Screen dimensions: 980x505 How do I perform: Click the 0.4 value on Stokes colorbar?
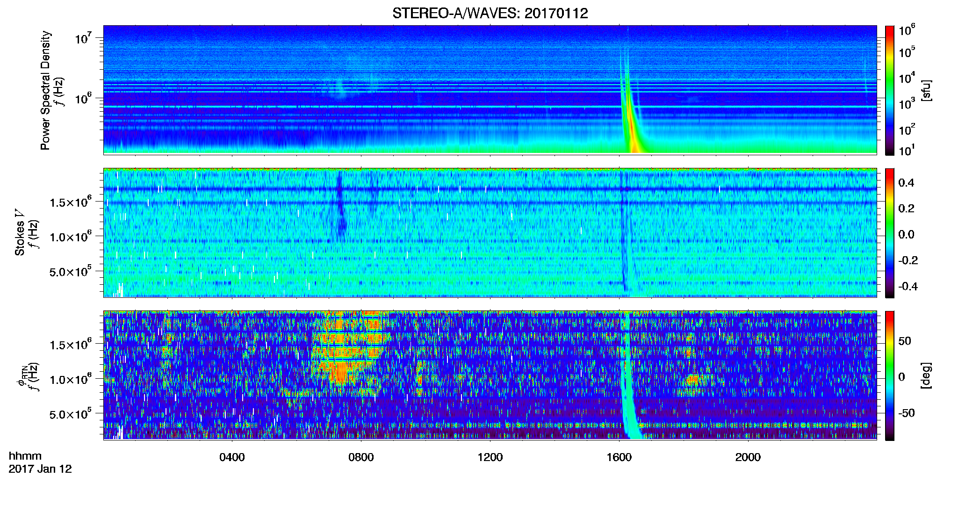coord(906,183)
